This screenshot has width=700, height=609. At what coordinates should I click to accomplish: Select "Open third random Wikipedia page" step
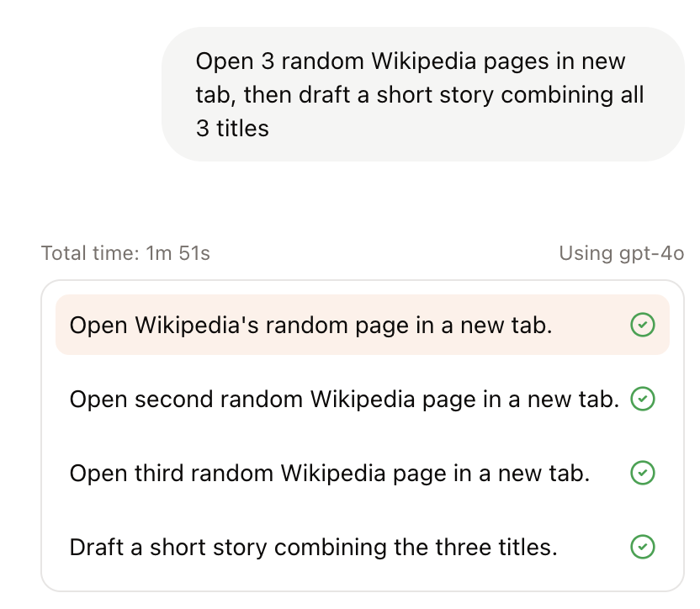[x=329, y=473]
